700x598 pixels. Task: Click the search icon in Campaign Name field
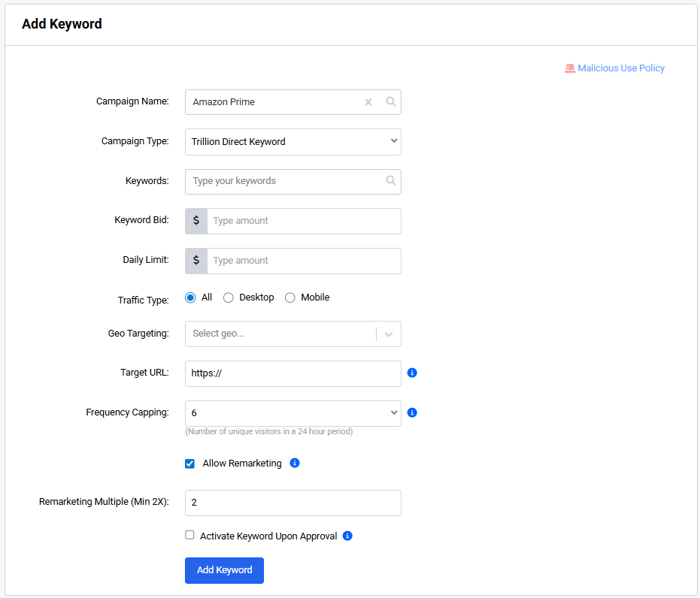[x=391, y=102]
